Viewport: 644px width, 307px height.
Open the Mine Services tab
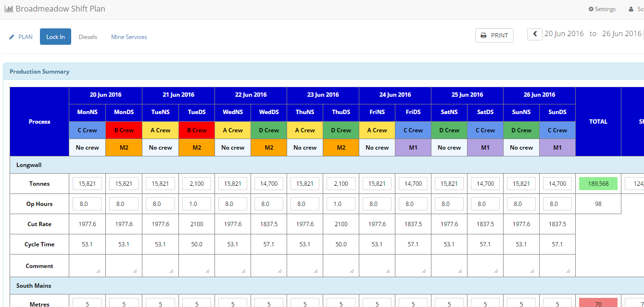(129, 37)
